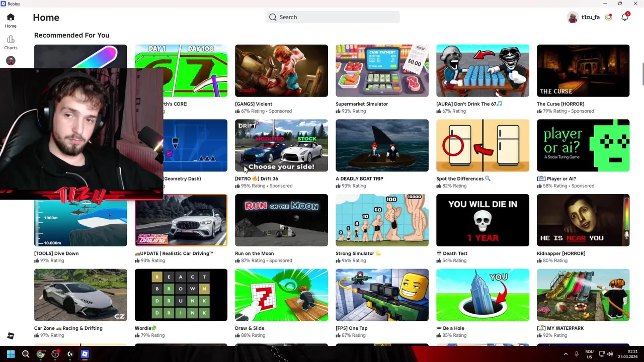Open the Car Zone Racing thumbnail

(80, 295)
